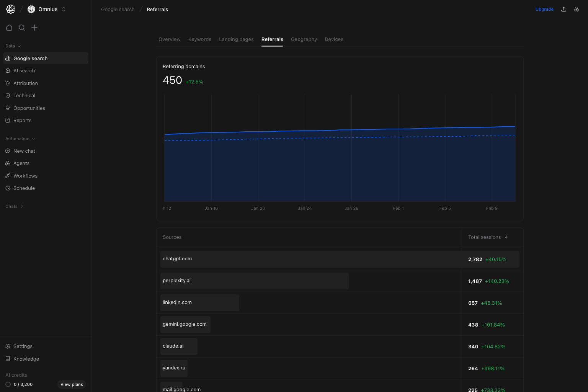Click the View plans button
This screenshot has width=588, height=392.
72,384
